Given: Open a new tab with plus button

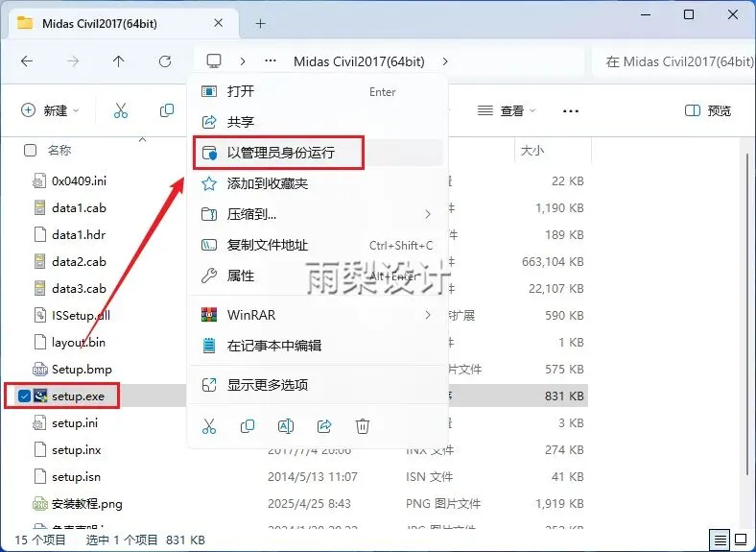Looking at the screenshot, I should click(x=260, y=23).
